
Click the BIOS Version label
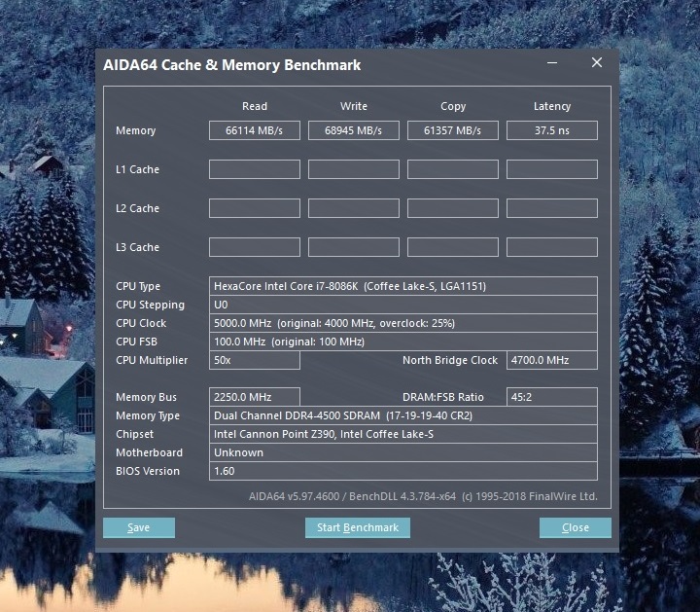(148, 471)
